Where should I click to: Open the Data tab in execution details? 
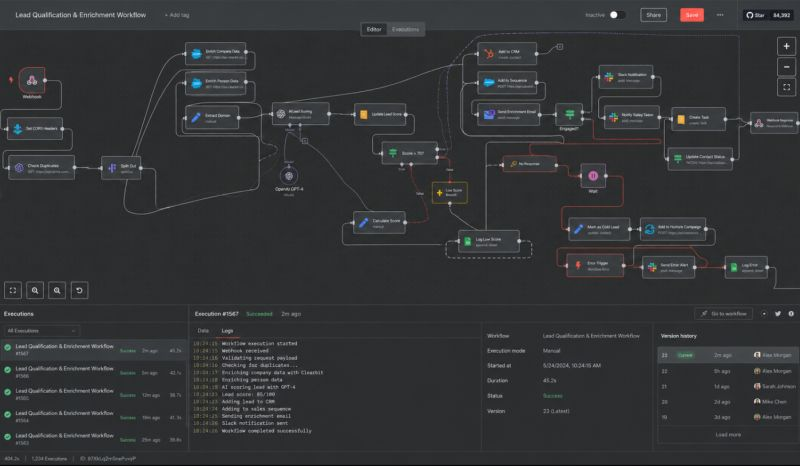pos(203,331)
